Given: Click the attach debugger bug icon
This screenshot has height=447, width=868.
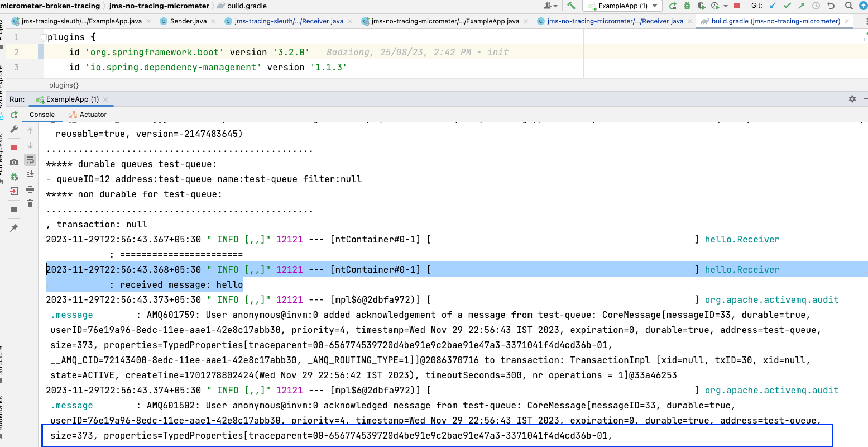Looking at the screenshot, I should 14,177.
